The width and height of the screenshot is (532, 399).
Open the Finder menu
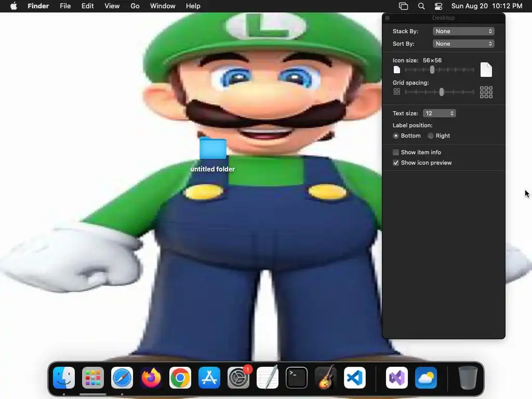click(x=38, y=6)
